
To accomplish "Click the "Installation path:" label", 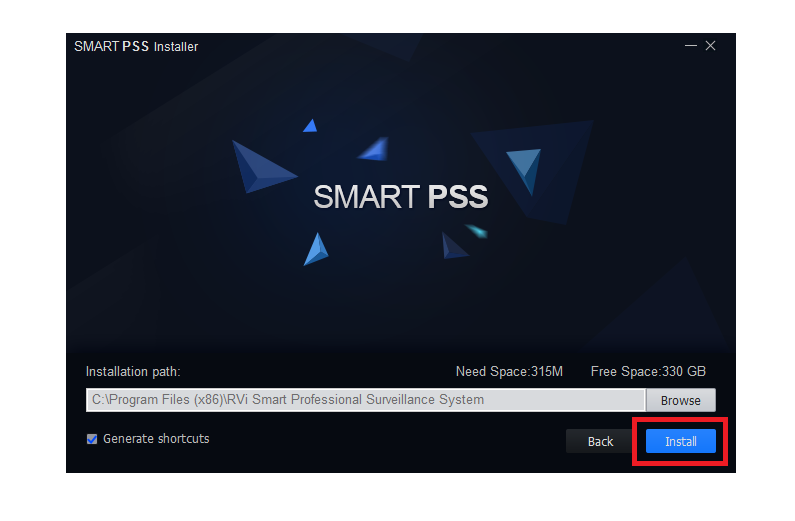I will [133, 371].
